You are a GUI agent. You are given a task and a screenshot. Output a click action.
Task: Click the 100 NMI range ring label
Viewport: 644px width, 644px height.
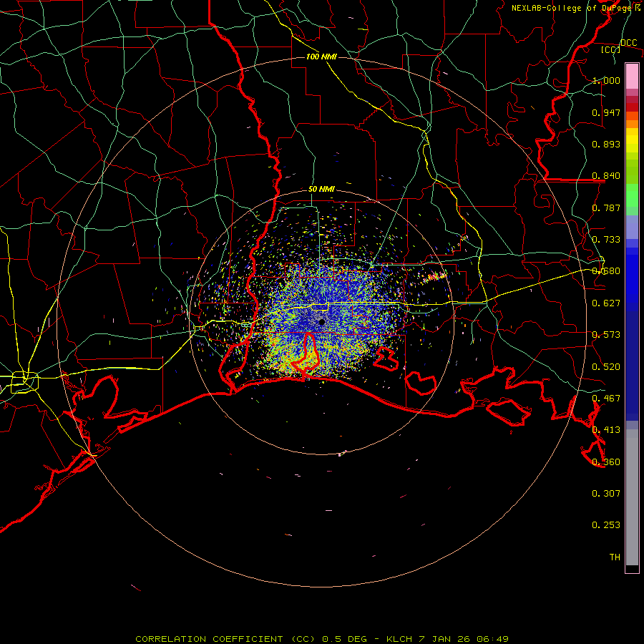321,57
